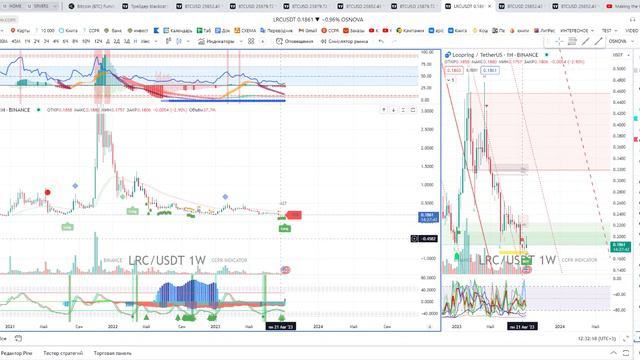This screenshot has width=640, height=360.
Task: Select the 45М timeframe
Action: point(16,41)
